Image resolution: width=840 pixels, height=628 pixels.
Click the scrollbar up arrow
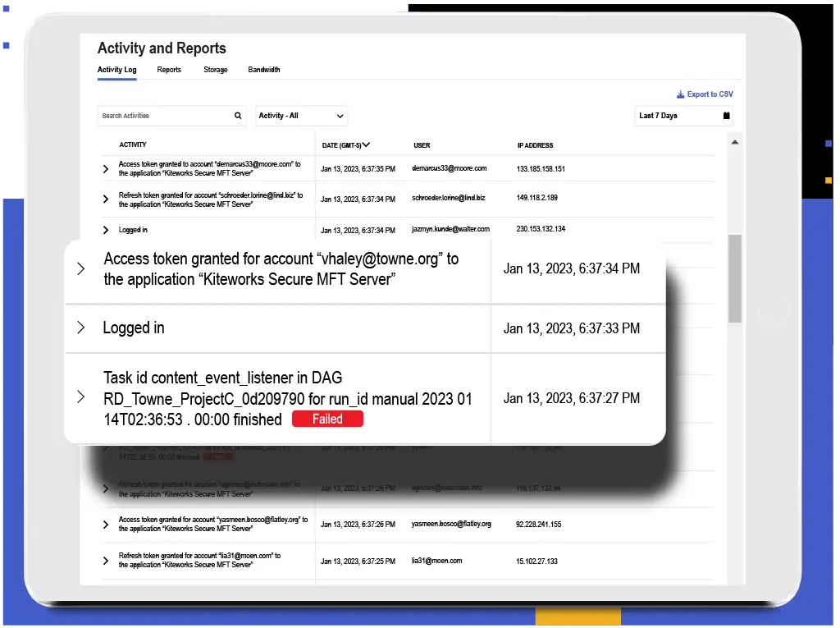[x=734, y=142]
